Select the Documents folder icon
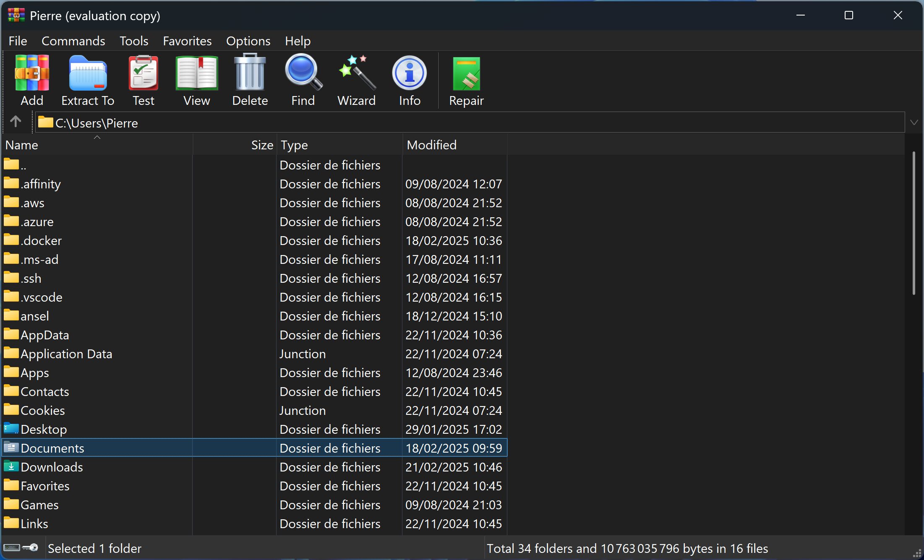924x560 pixels. [x=11, y=447]
